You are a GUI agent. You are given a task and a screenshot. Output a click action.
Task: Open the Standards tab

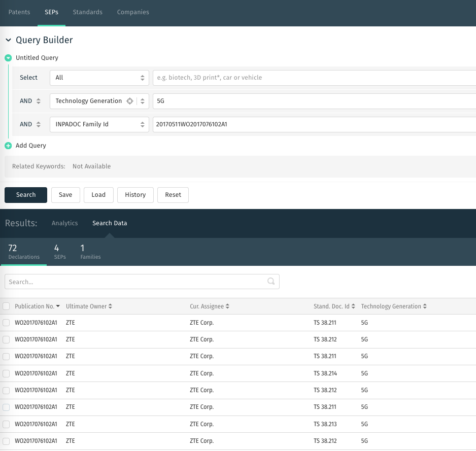(87, 12)
